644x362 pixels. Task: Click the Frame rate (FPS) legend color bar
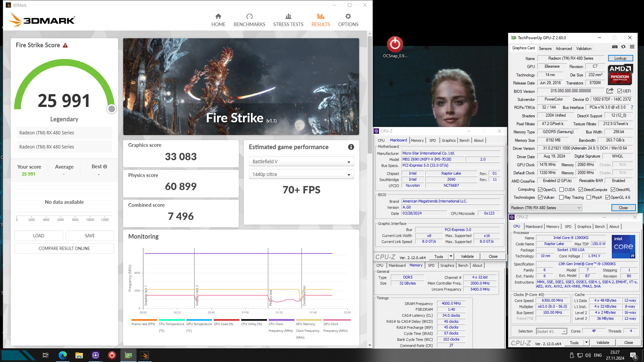[x=144, y=320]
